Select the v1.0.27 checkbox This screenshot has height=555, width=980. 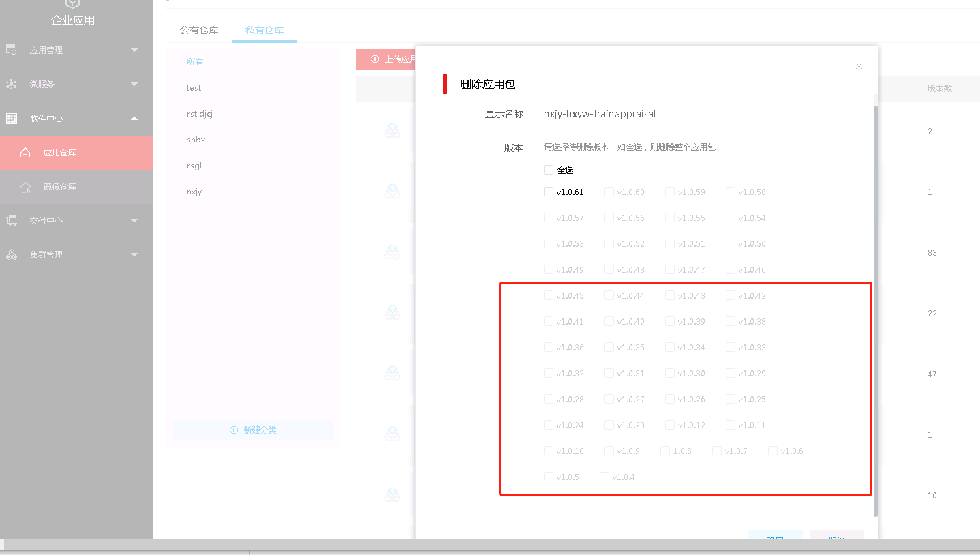pyautogui.click(x=609, y=399)
